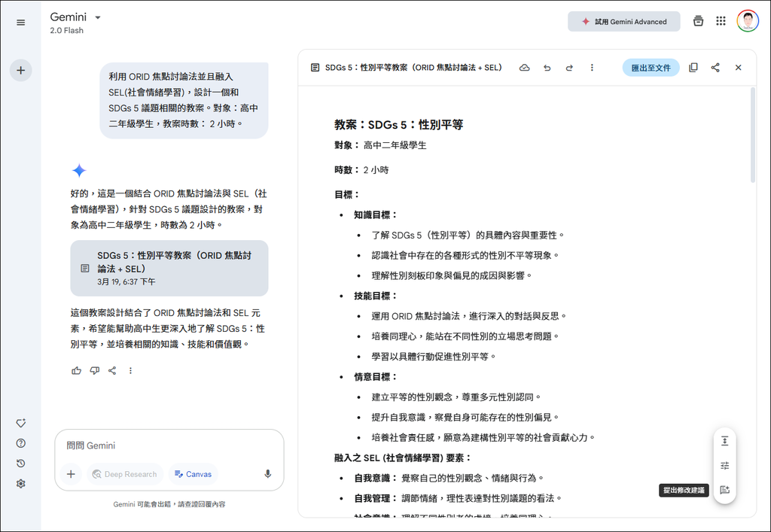The image size is (771, 532).
Task: Open activity history icon in sidebar
Action: [20, 464]
